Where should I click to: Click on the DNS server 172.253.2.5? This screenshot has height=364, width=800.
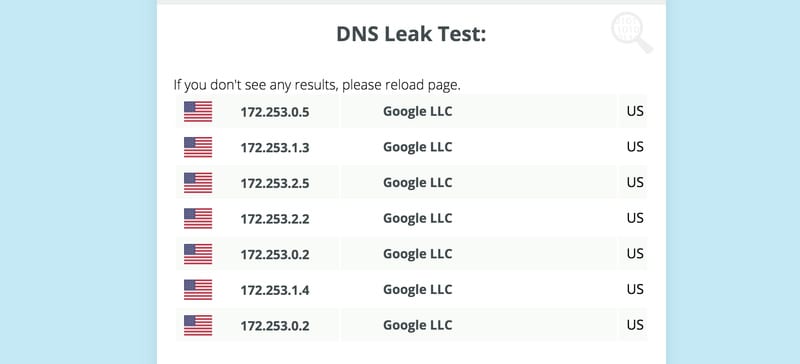coord(275,183)
